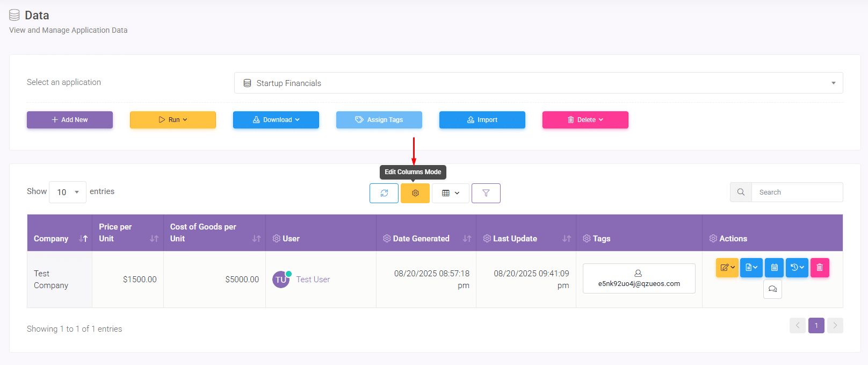The image size is (868, 365).
Task: Open the row's comments chat bubble
Action: [x=772, y=289]
